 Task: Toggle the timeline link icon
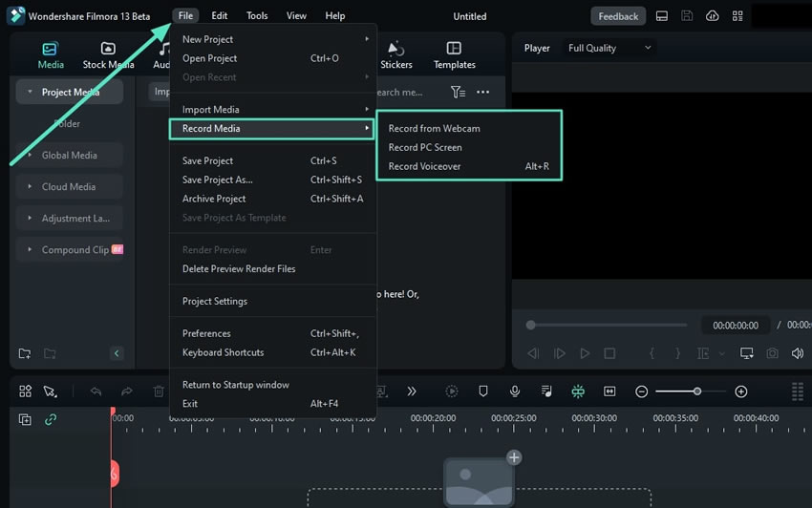[x=51, y=419]
